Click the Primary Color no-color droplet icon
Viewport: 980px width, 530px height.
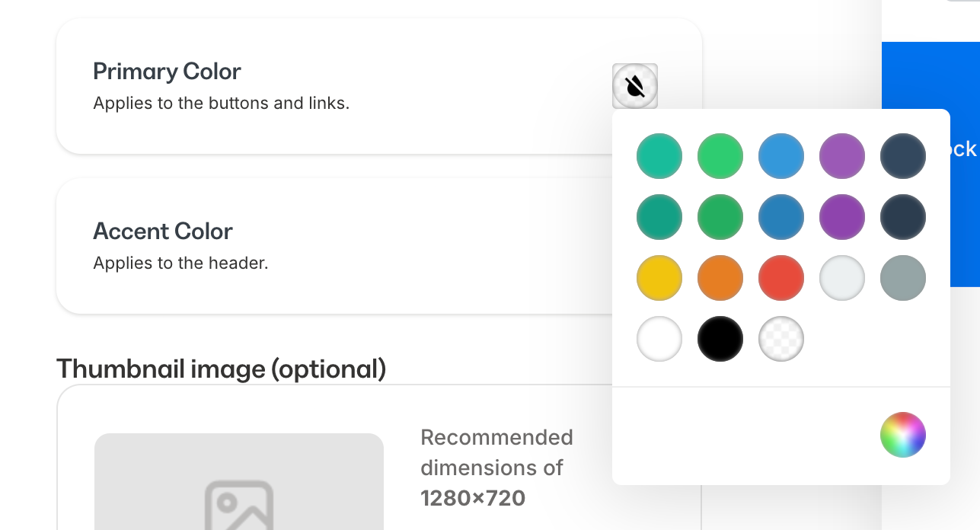(x=634, y=86)
